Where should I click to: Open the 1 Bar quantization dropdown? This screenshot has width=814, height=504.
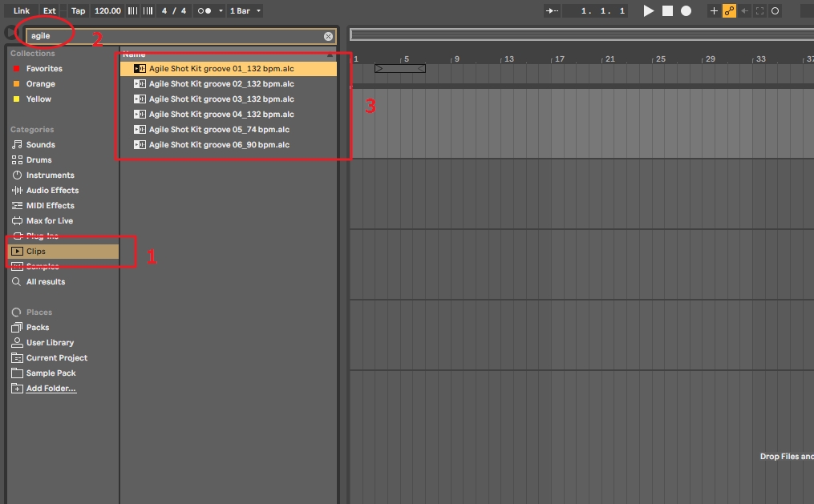point(245,10)
